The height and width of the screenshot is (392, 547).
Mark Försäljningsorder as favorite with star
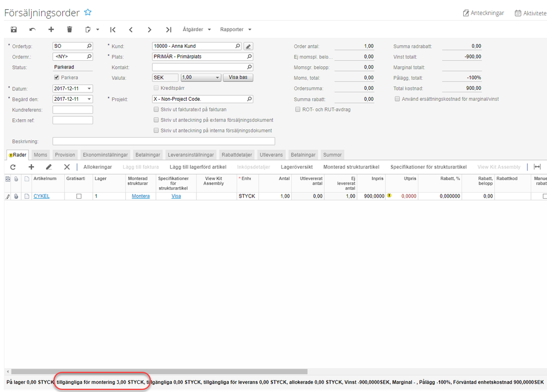[88, 13]
